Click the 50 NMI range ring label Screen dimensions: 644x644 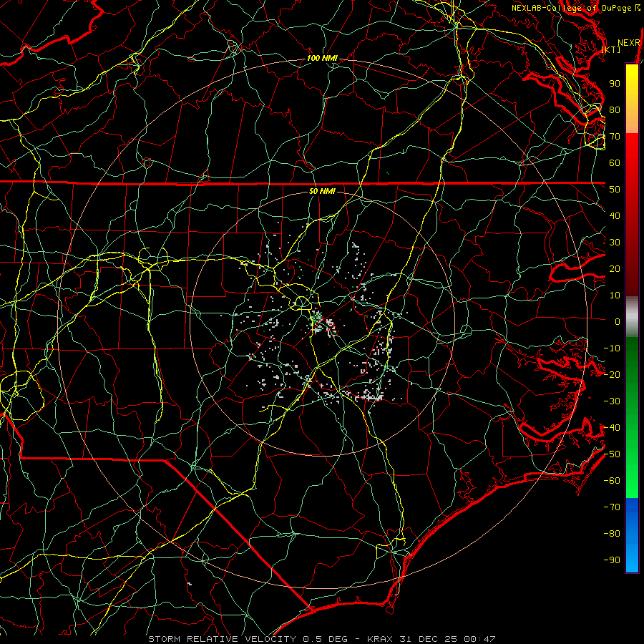tap(322, 191)
